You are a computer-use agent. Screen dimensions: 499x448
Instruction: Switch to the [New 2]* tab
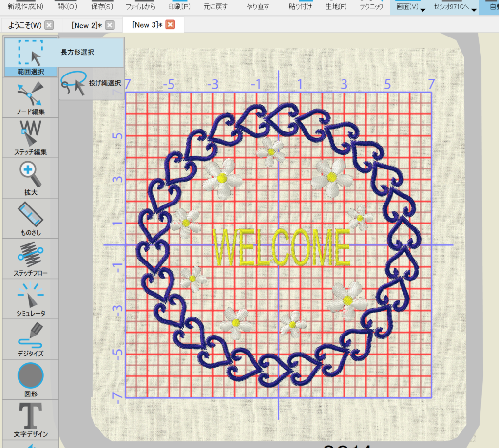click(x=86, y=25)
